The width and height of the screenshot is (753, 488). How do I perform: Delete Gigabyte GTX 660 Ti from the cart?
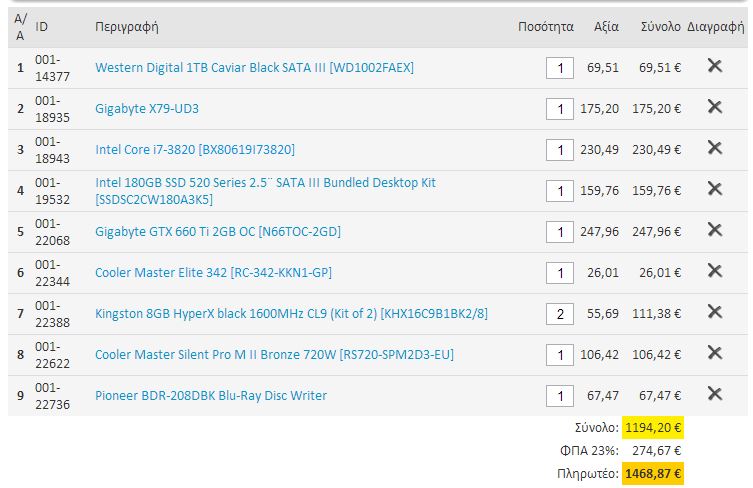715,230
